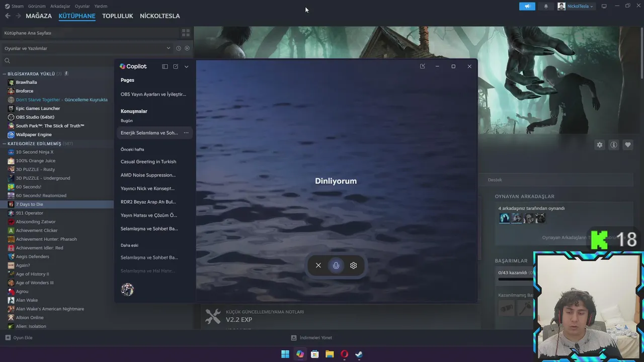The width and height of the screenshot is (644, 362).
Task: Open the Steam menu
Action: [x=18, y=6]
